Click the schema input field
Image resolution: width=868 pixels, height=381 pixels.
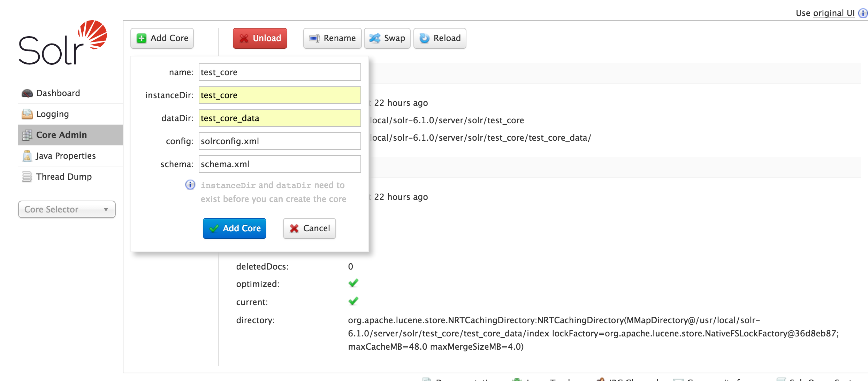click(280, 164)
